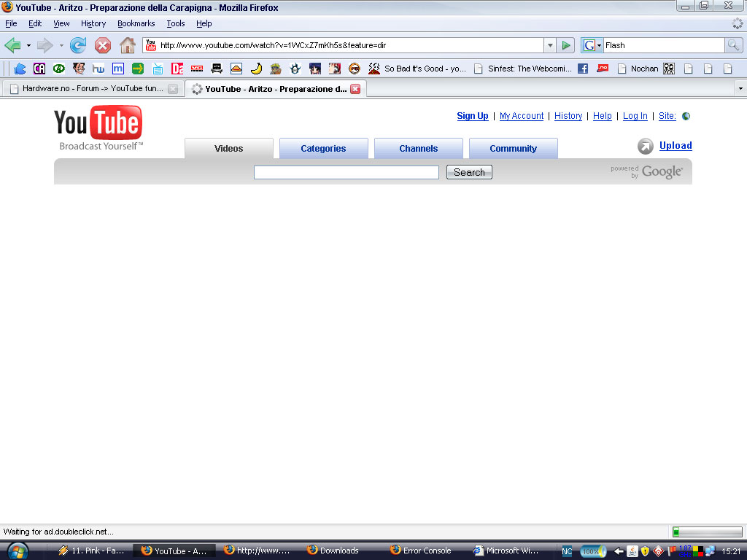The width and height of the screenshot is (747, 560).
Task: Open the green arrow sign bookmark
Action: [x=138, y=69]
